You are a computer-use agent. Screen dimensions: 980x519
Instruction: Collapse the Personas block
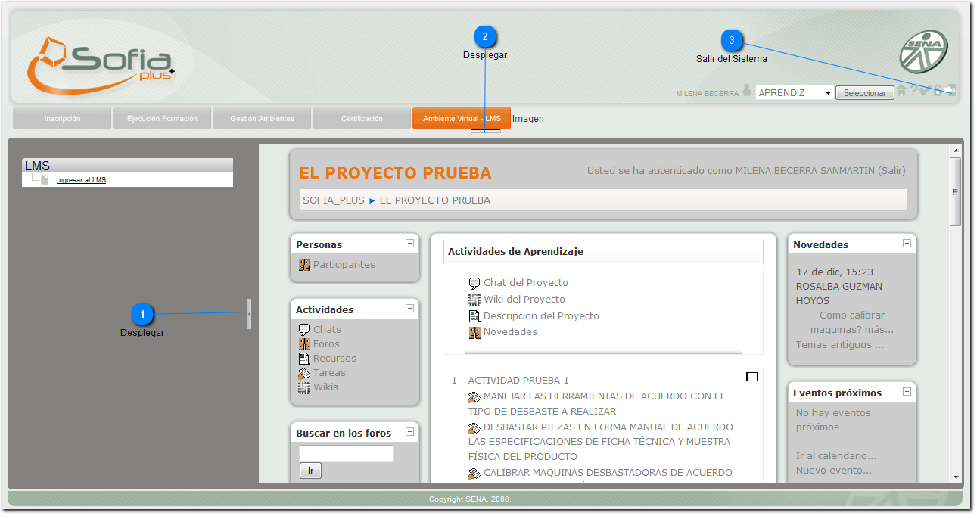tap(409, 244)
